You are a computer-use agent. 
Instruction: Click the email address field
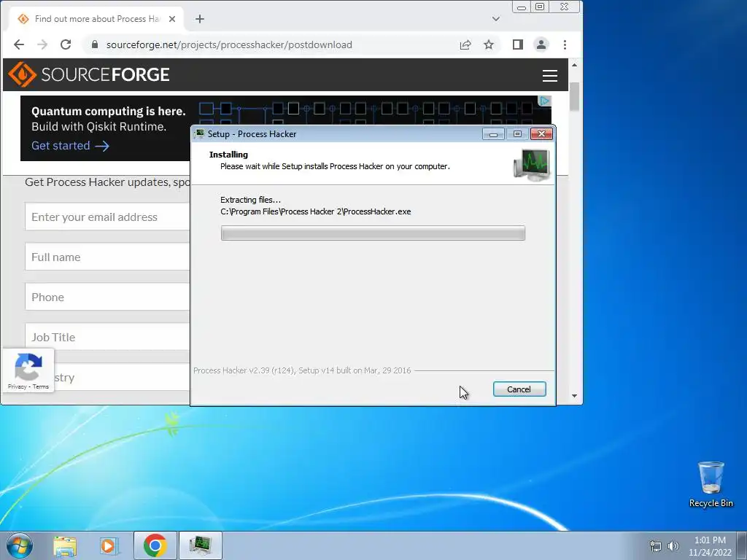point(108,217)
